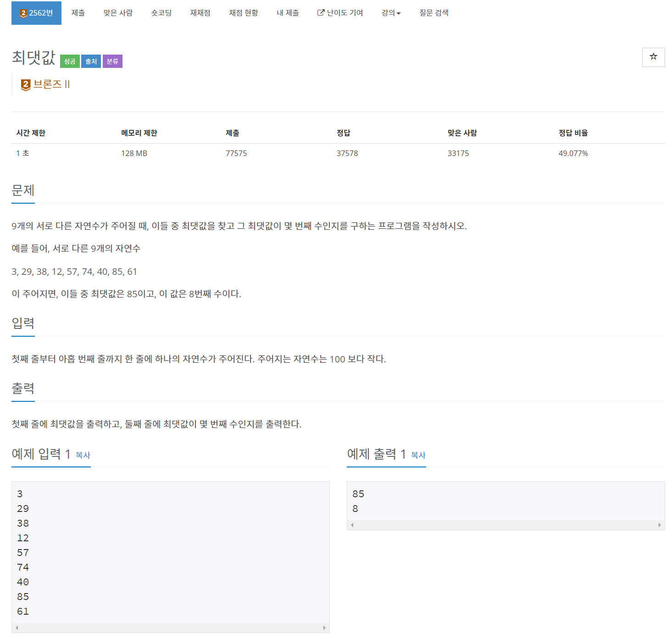Click value 61 in example input
Screen dimensions: 672x639
coord(23,611)
